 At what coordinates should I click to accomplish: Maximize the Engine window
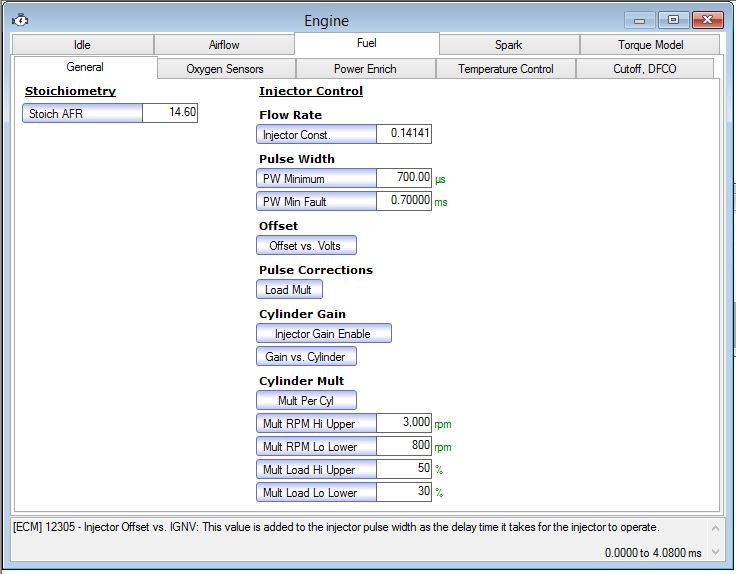(673, 20)
